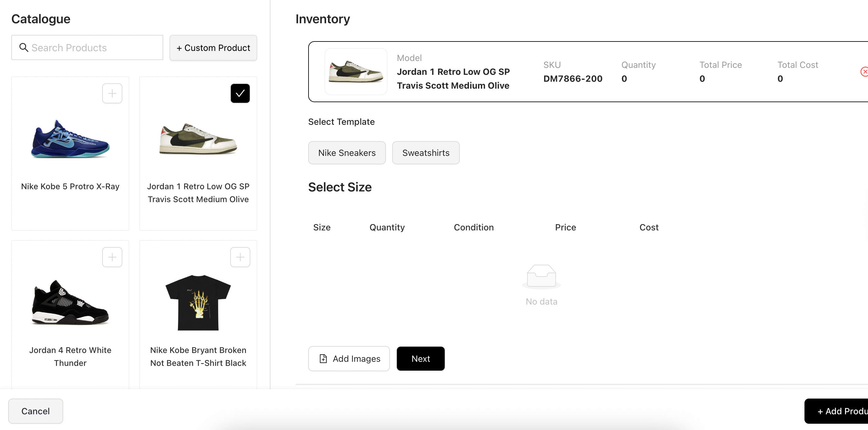The height and width of the screenshot is (430, 868).
Task: Click the plus icon on Nike Kobe 5 card
Action: coord(112,93)
